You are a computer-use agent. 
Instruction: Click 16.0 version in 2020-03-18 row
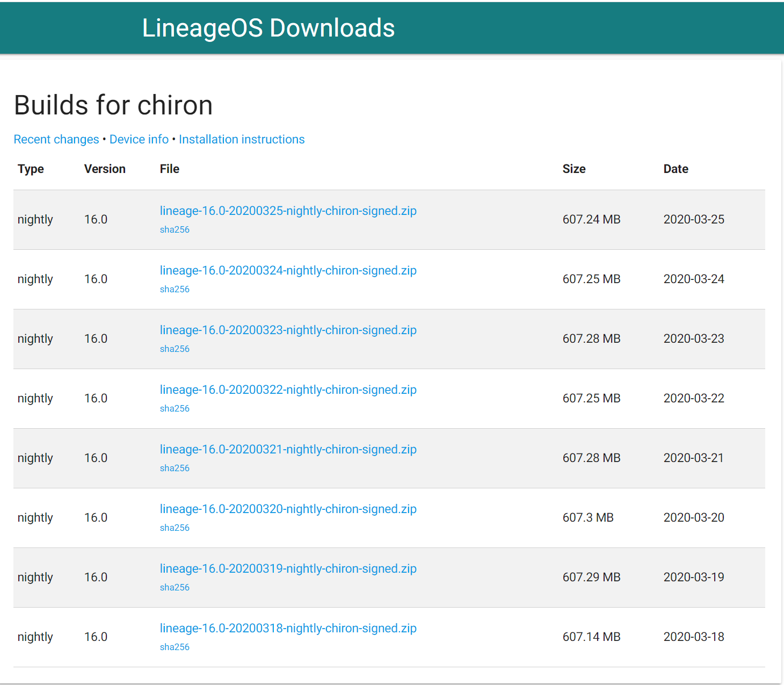click(96, 637)
